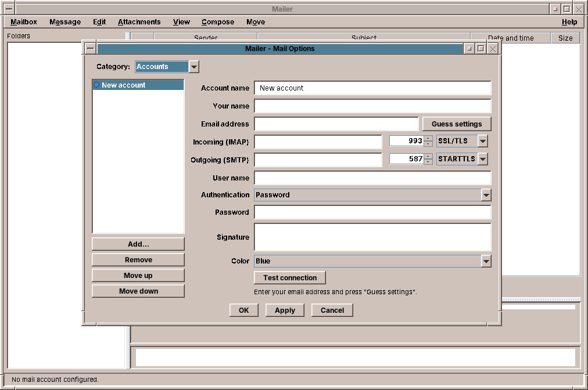The image size is (588, 390).
Task: Click the SMTP port number field
Action: pyautogui.click(x=407, y=159)
